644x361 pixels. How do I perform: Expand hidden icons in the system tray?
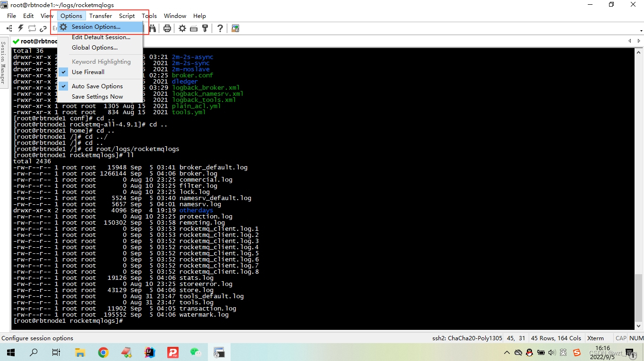tap(507, 353)
